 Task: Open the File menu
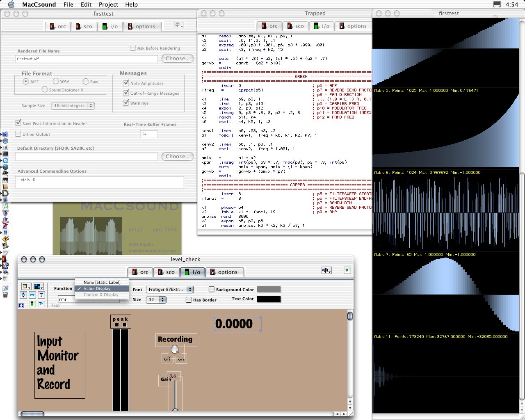[x=68, y=5]
